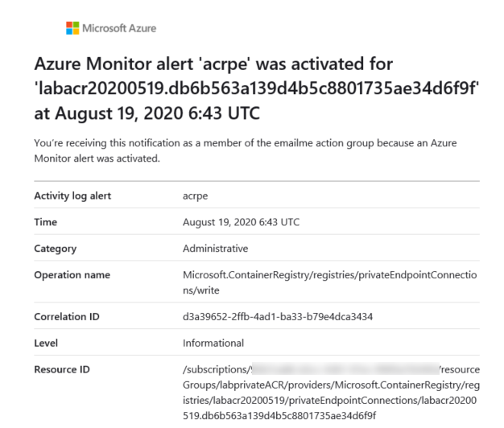This screenshot has height=428, width=504.
Task: Click the 'acrpe' activity log alert value
Action: click(195, 195)
